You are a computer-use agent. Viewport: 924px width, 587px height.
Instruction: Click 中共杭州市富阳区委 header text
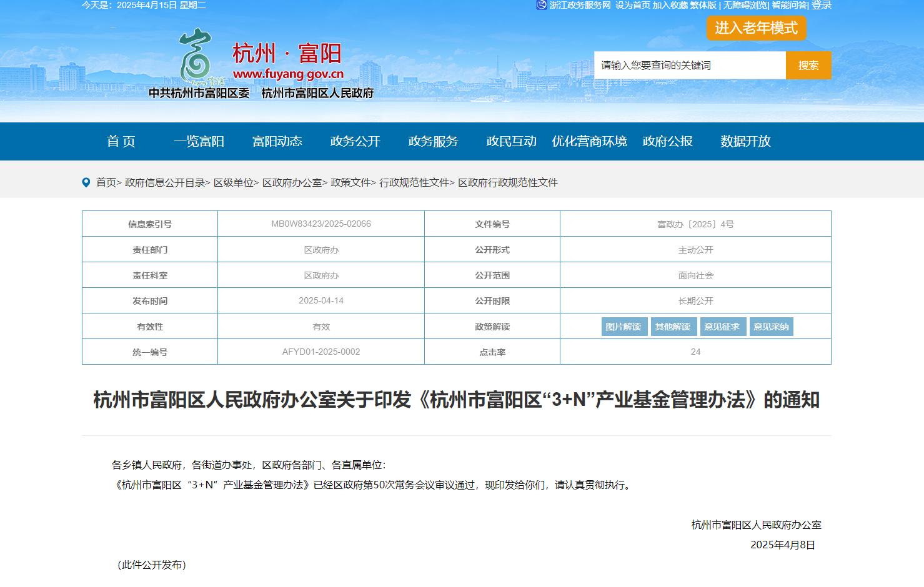click(x=199, y=93)
